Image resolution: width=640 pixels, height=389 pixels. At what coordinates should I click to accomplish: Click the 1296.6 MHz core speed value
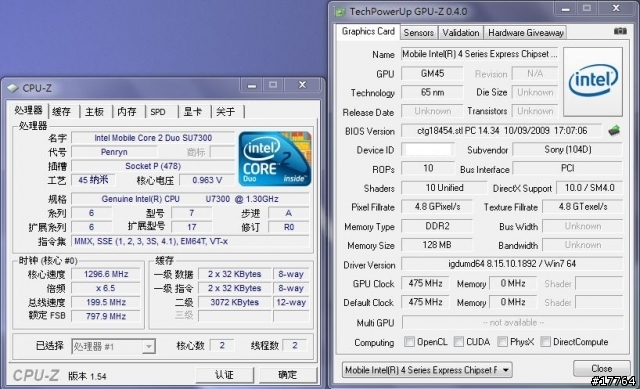pyautogui.click(x=106, y=274)
